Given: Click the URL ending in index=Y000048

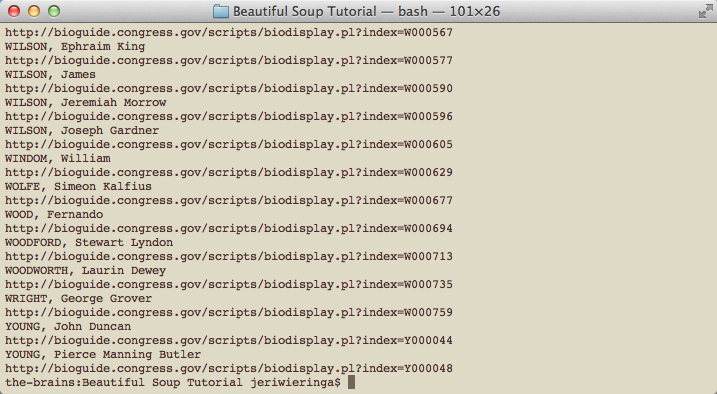Looking at the screenshot, I should 229,368.
